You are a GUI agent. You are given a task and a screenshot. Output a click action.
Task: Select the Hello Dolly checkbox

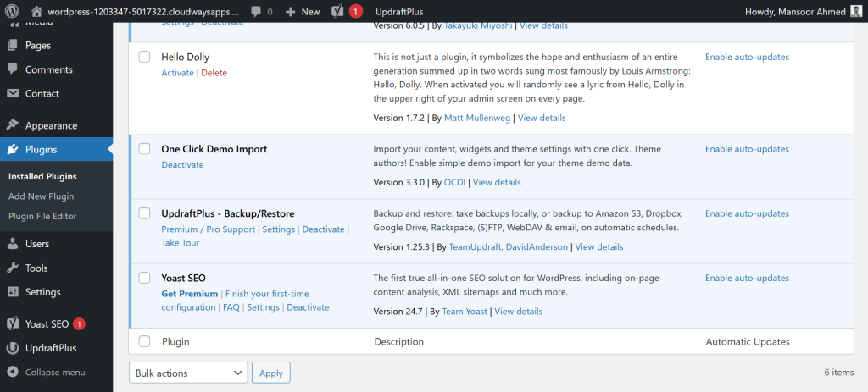click(144, 57)
